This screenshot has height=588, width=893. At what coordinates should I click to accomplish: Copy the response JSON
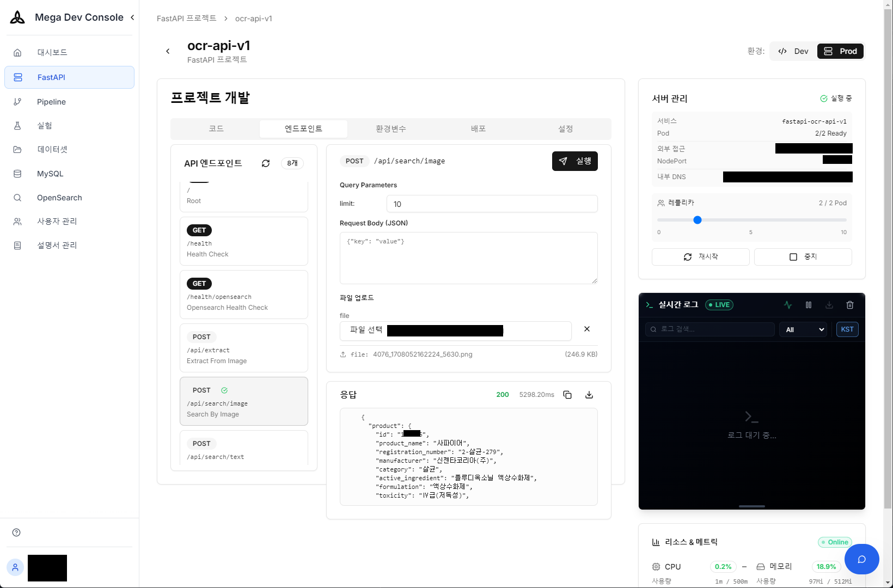click(567, 395)
